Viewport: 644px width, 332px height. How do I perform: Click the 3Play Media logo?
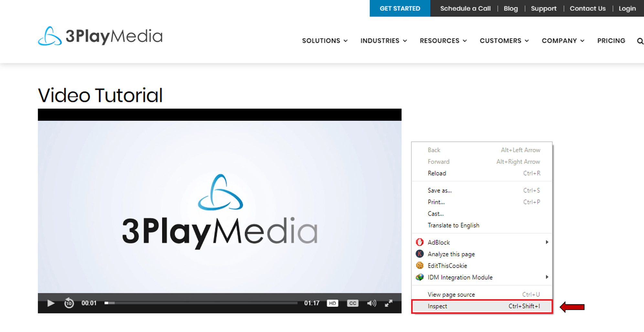tap(100, 36)
